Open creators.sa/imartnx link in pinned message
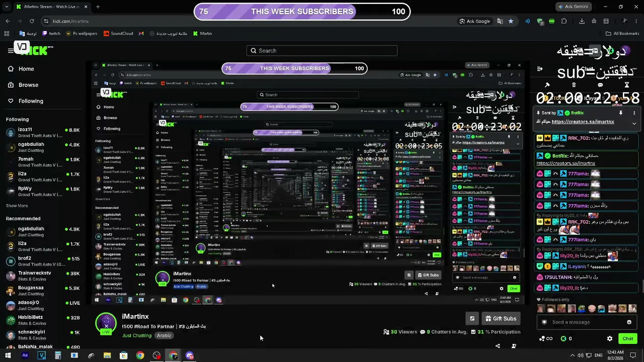 pyautogui.click(x=583, y=122)
